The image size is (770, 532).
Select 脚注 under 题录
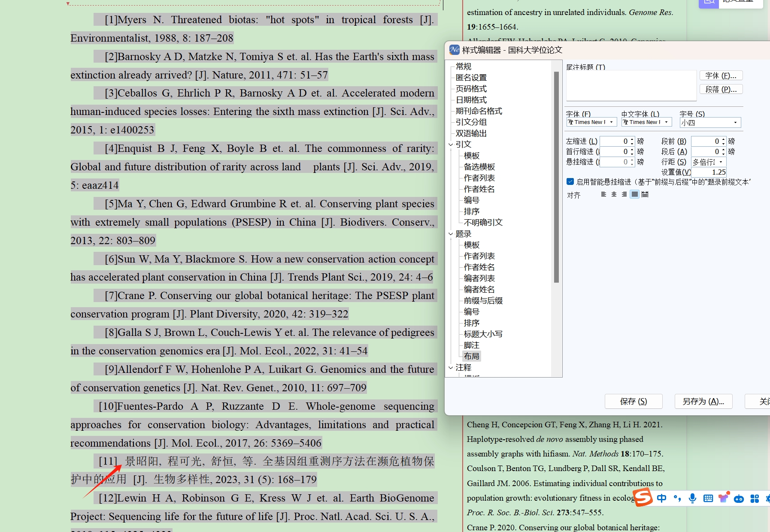[471, 345]
